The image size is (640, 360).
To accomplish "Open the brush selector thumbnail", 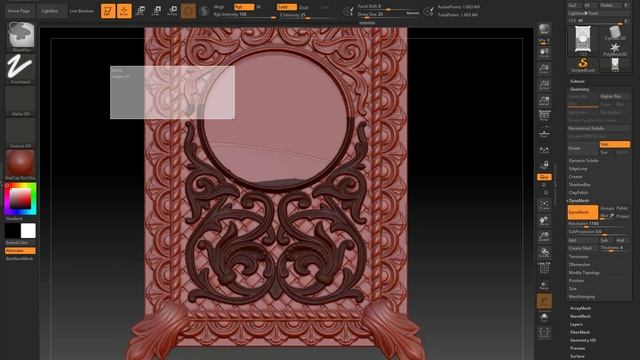I will 21,35.
